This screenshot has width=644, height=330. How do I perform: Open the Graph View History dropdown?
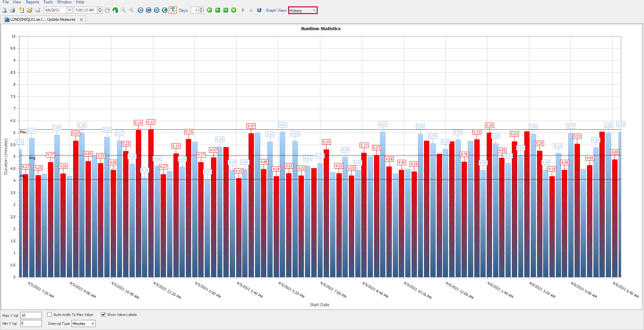[303, 10]
